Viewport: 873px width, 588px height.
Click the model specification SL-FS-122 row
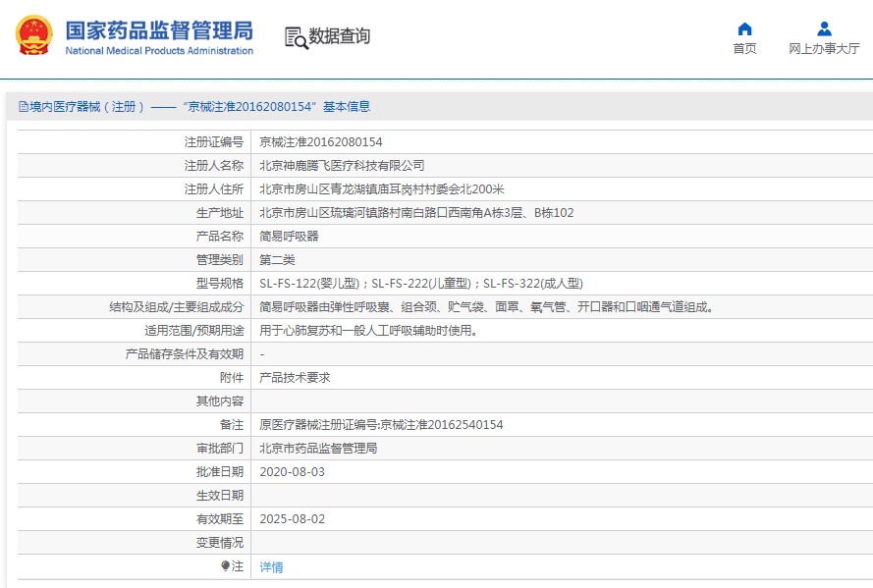pos(446,283)
